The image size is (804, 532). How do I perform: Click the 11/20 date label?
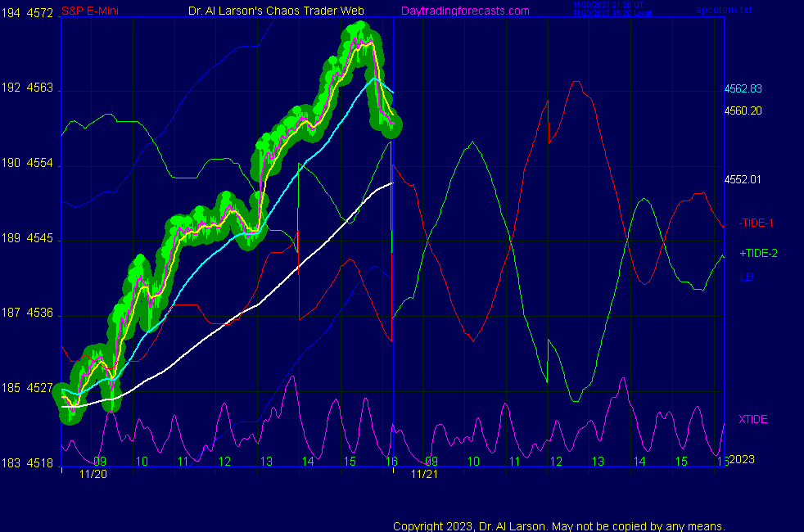(x=93, y=474)
